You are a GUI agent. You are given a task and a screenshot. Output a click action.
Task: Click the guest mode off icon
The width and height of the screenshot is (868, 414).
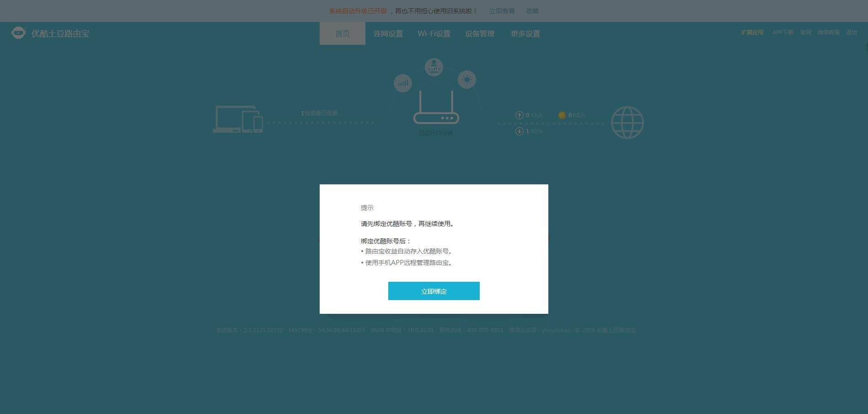point(434,67)
